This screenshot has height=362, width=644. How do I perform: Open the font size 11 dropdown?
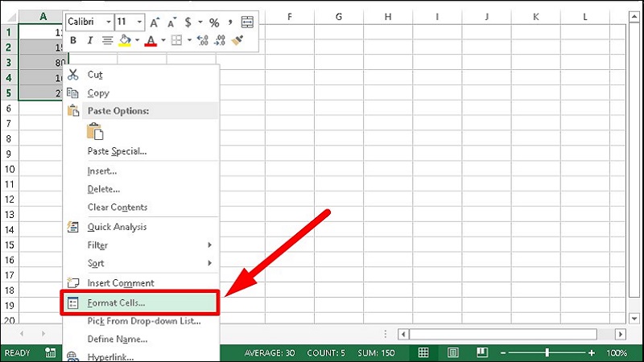(x=139, y=22)
